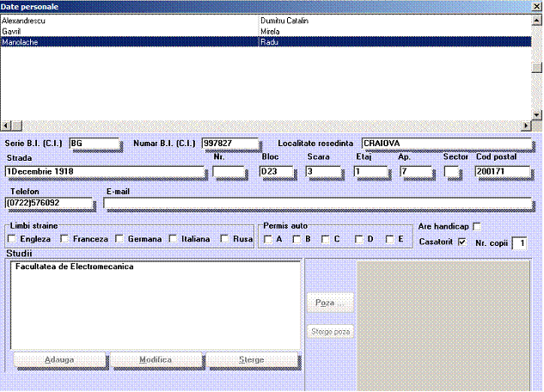This screenshot has height=392, width=544.
Task: Click the Poza button
Action: click(329, 303)
